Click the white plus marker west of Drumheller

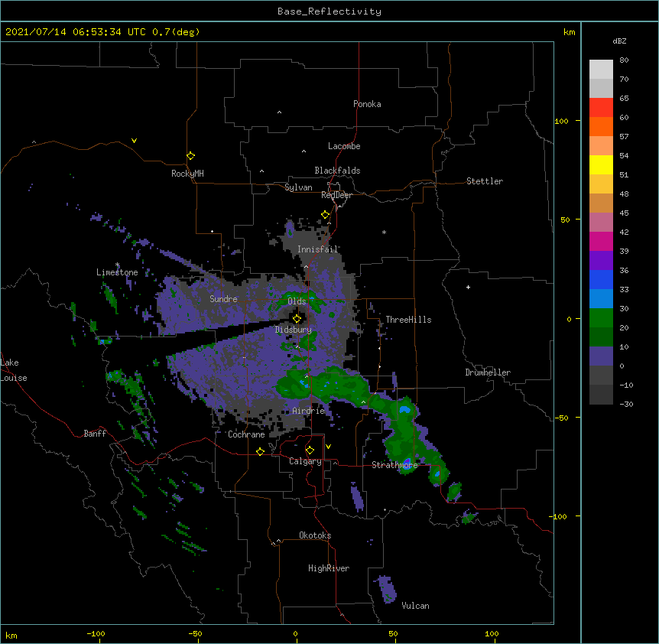468,287
